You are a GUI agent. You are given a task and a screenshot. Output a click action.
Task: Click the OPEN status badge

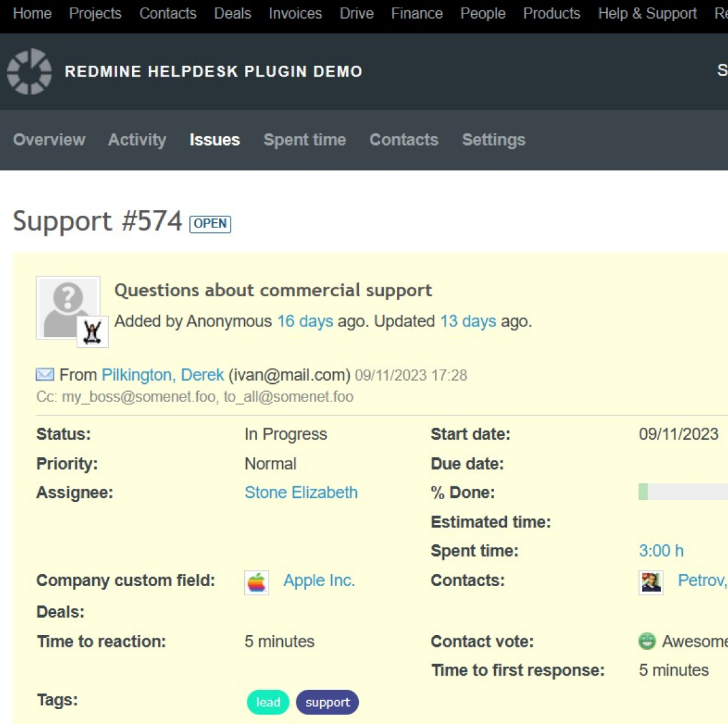210,224
